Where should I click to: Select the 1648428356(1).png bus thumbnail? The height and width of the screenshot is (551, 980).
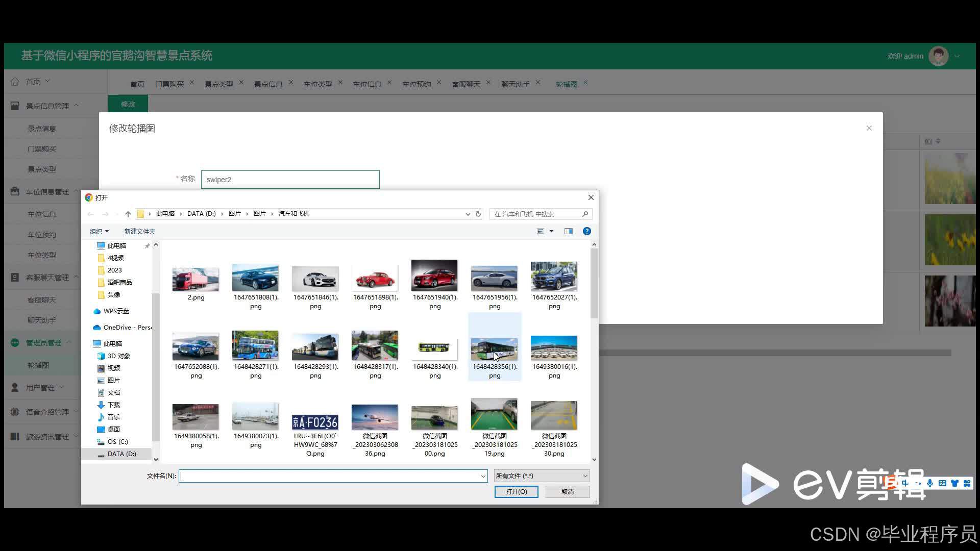pos(494,349)
